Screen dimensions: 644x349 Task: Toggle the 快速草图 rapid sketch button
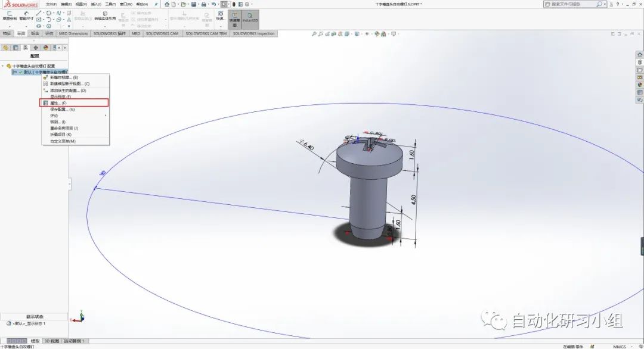[x=234, y=19]
